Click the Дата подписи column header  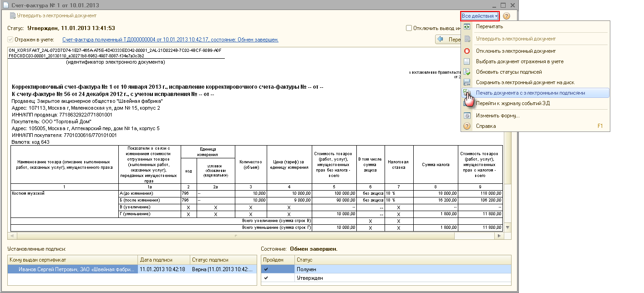(164, 260)
